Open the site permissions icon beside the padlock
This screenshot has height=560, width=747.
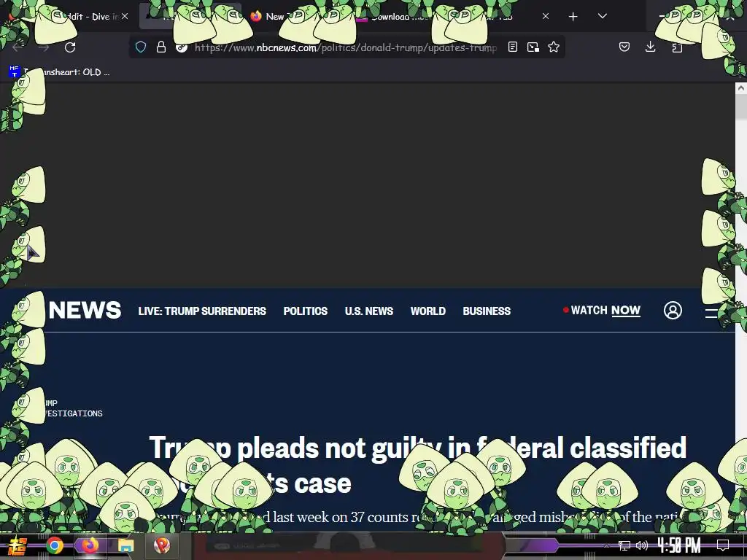(x=182, y=47)
